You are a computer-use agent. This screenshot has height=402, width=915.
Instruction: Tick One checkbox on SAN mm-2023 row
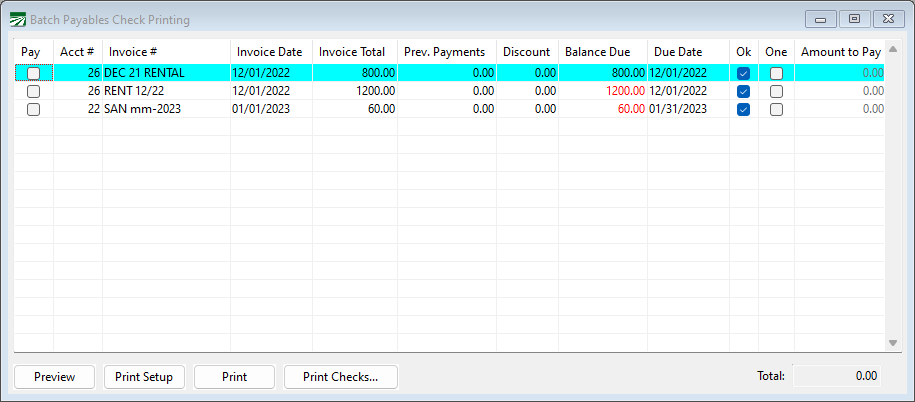click(x=776, y=109)
